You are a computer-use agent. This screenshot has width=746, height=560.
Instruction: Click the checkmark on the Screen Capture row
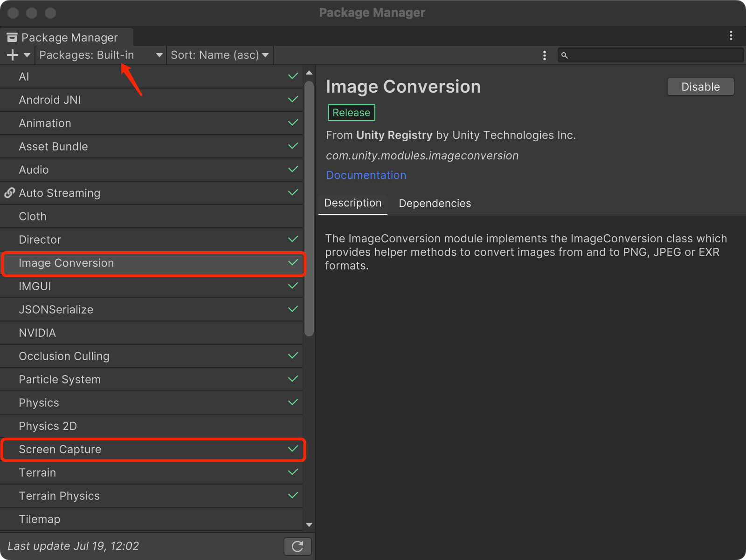[x=293, y=449]
